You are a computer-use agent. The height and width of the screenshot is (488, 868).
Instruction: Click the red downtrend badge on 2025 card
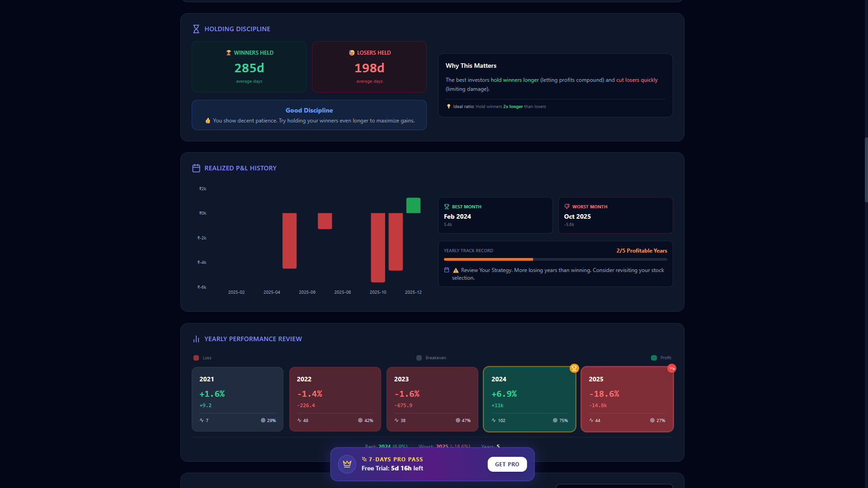tap(672, 368)
